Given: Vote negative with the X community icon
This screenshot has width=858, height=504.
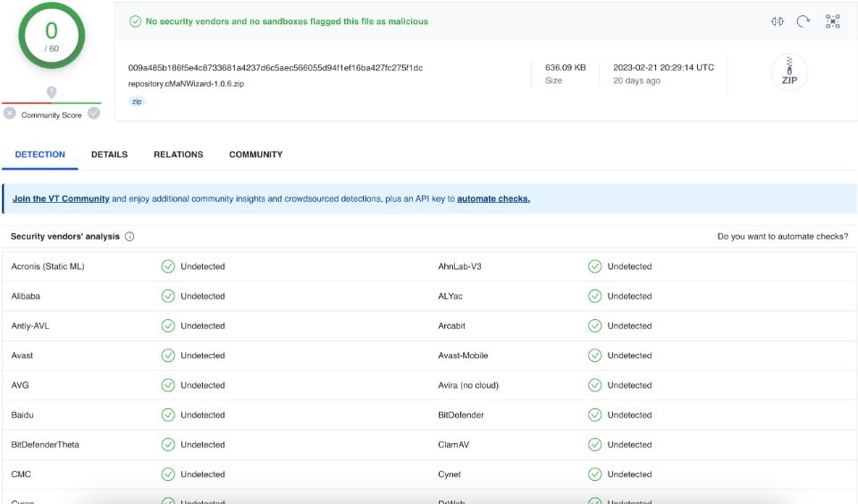Looking at the screenshot, I should click(x=10, y=113).
